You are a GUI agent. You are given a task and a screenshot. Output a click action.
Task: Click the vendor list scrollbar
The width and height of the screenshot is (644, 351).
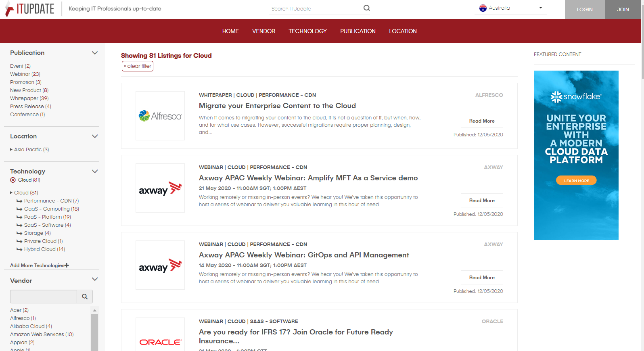95,331
